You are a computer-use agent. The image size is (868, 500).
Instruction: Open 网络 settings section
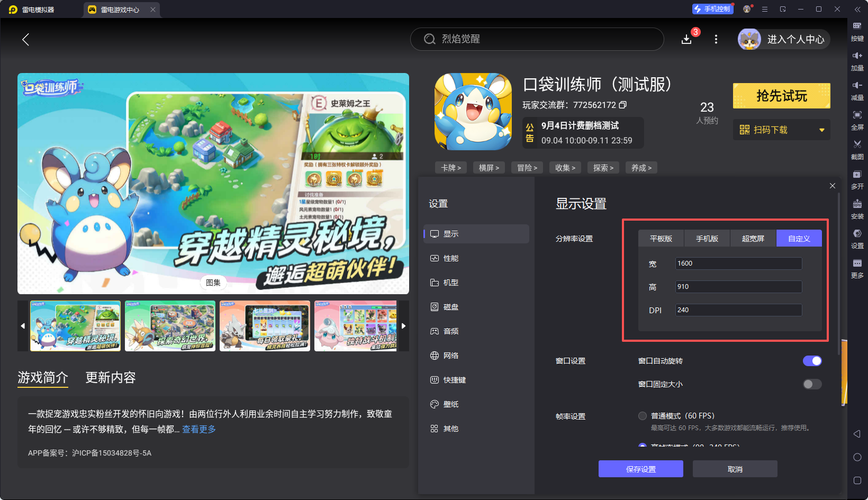click(x=476, y=356)
